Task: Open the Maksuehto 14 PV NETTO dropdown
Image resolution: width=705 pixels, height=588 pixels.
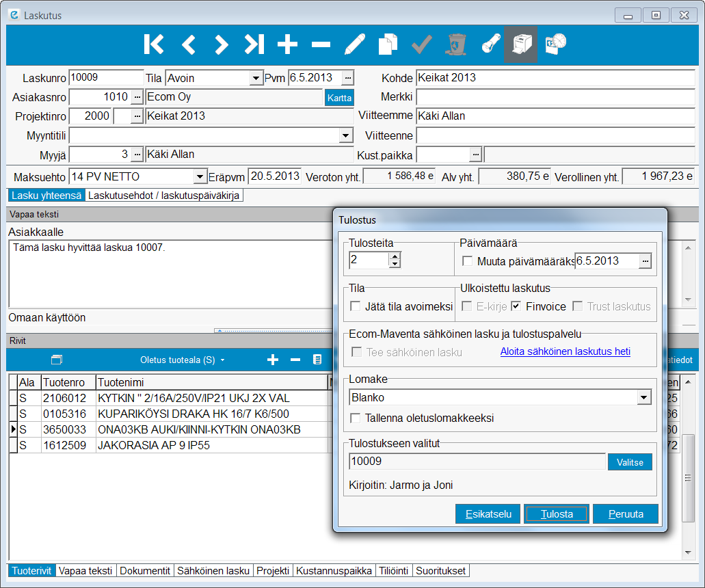Action: pyautogui.click(x=200, y=177)
